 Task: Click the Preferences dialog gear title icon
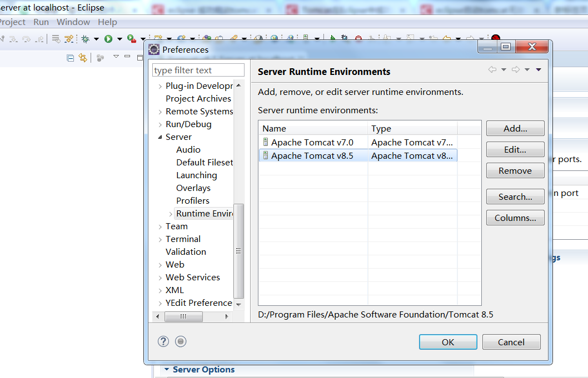tap(154, 49)
